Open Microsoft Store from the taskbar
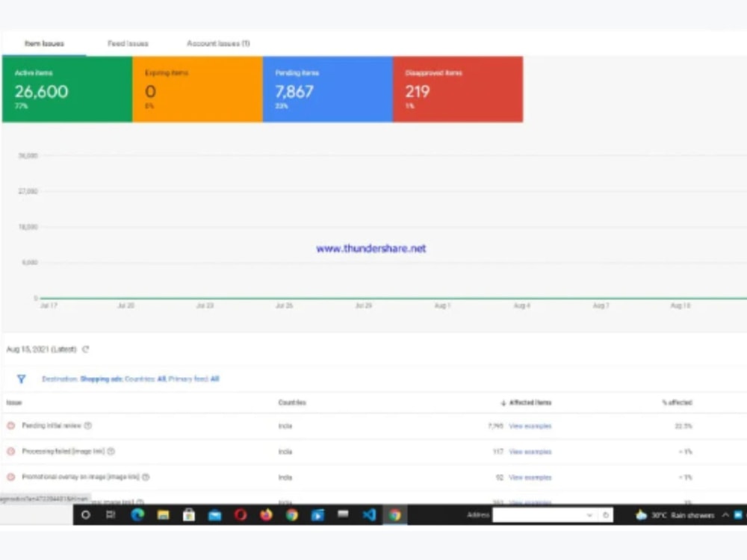Image resolution: width=747 pixels, height=560 pixels. 189,514
